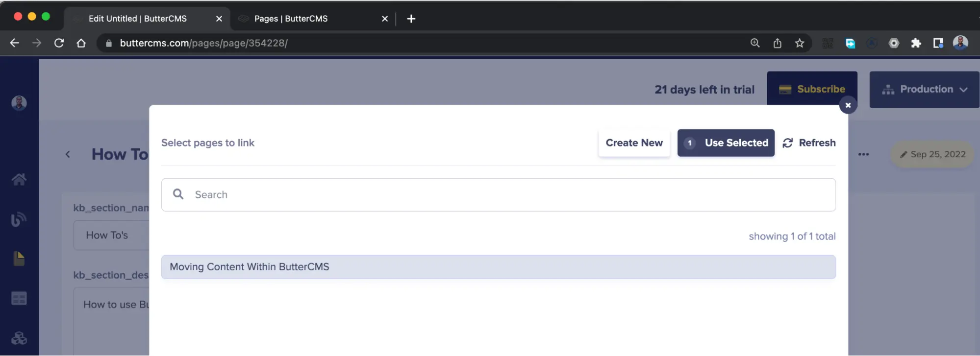Go to the Home icon in sidebar
980x356 pixels.
19,179
